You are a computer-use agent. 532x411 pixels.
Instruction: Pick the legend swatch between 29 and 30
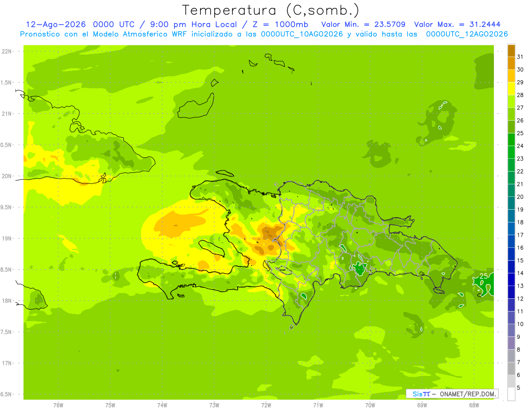pyautogui.click(x=511, y=76)
